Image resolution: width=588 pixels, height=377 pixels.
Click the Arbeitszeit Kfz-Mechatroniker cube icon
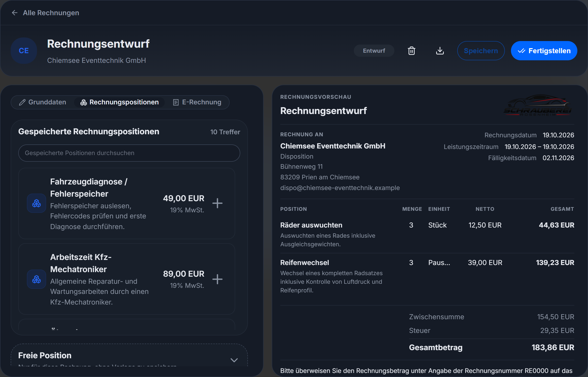point(36,279)
